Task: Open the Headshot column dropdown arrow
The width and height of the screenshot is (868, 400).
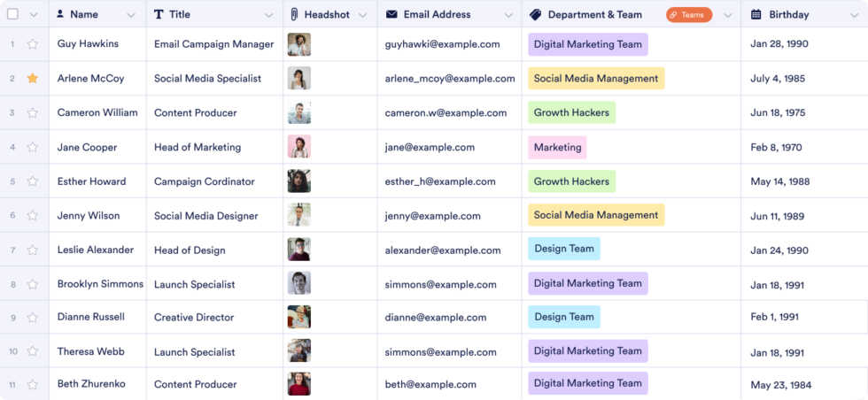Action: tap(362, 15)
